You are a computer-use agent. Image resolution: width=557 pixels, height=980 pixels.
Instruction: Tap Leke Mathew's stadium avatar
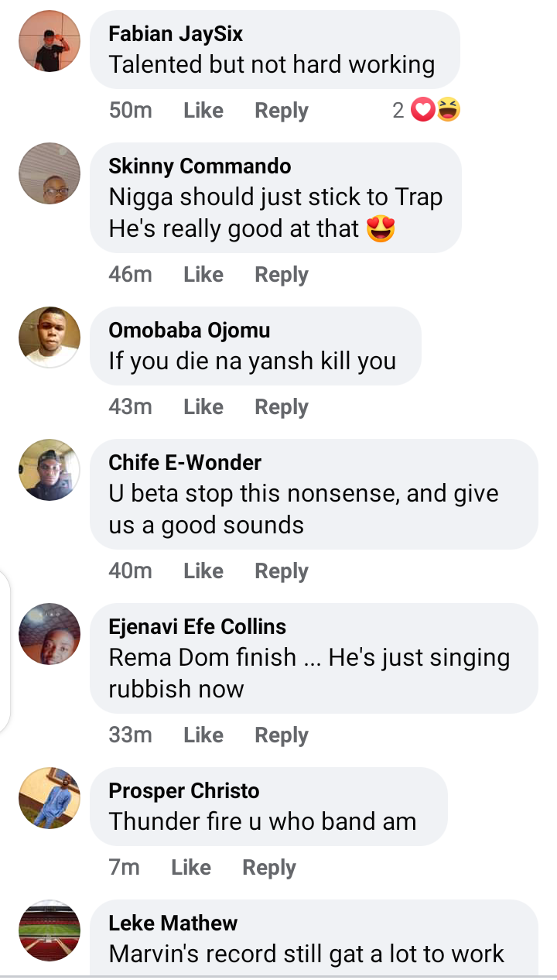coord(50,930)
